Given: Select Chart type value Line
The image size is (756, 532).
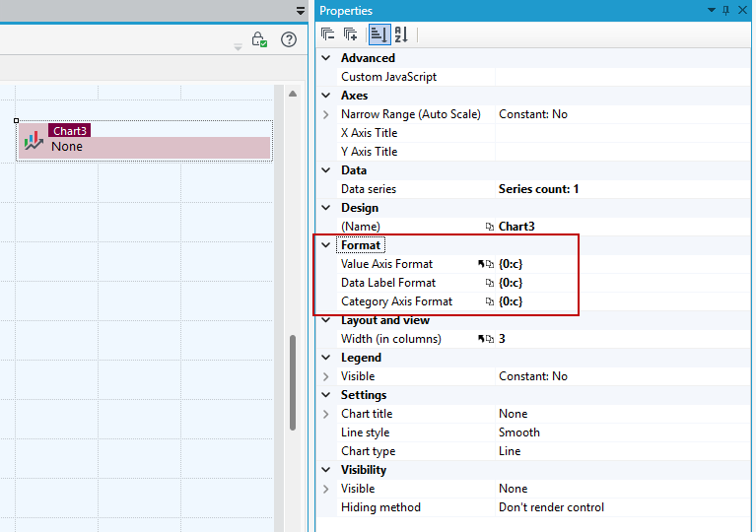Looking at the screenshot, I should point(510,451).
